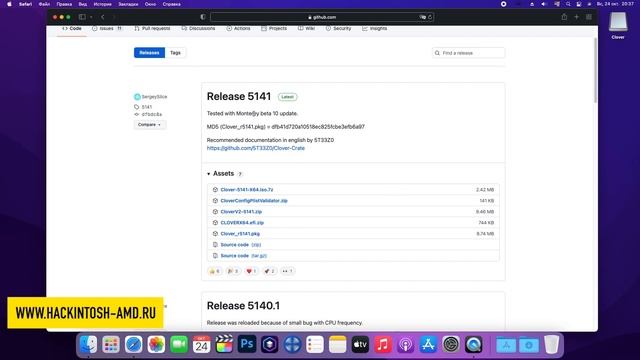
Task: Open the Security tab
Action: pos(338,29)
